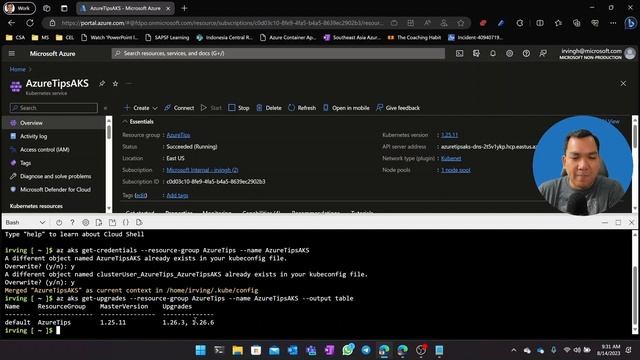Open the Azure portal hamburger menu
Image resolution: width=640 pixels, height=360 pixels.
(x=11, y=53)
